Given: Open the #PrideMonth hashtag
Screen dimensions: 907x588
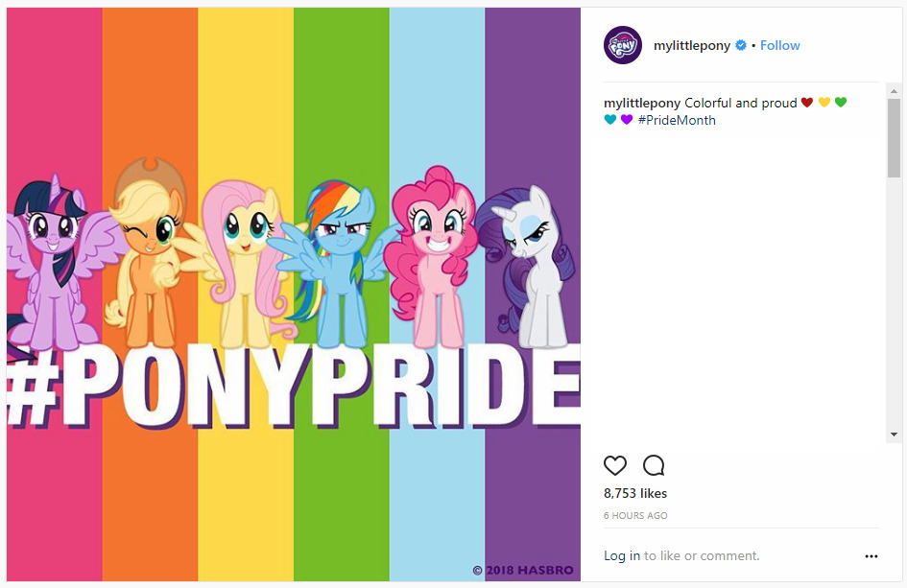Looking at the screenshot, I should 677,120.
